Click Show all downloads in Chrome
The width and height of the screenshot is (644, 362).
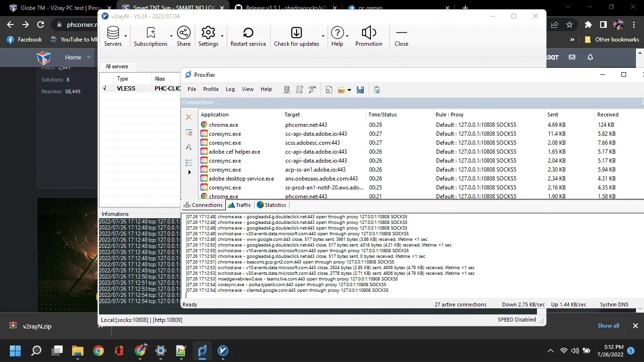tap(608, 326)
